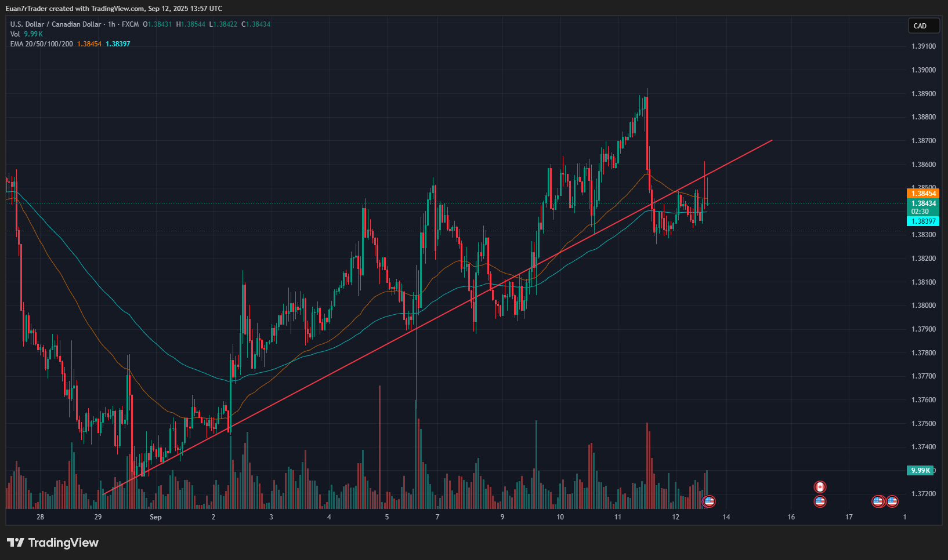The image size is (948, 560).
Task: Click the 28 date label on the time axis
Action: 40,517
